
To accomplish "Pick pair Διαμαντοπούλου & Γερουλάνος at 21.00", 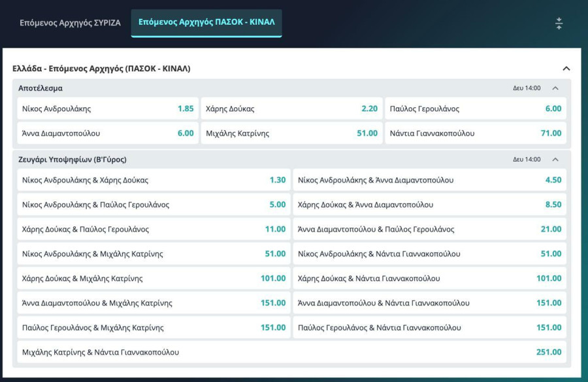I will click(x=429, y=230).
